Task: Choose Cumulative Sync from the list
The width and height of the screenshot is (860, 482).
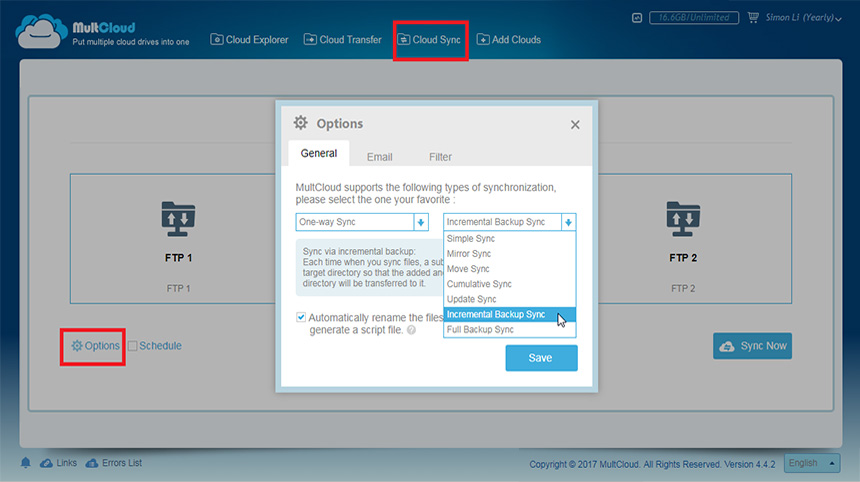Action: pyautogui.click(x=510, y=284)
